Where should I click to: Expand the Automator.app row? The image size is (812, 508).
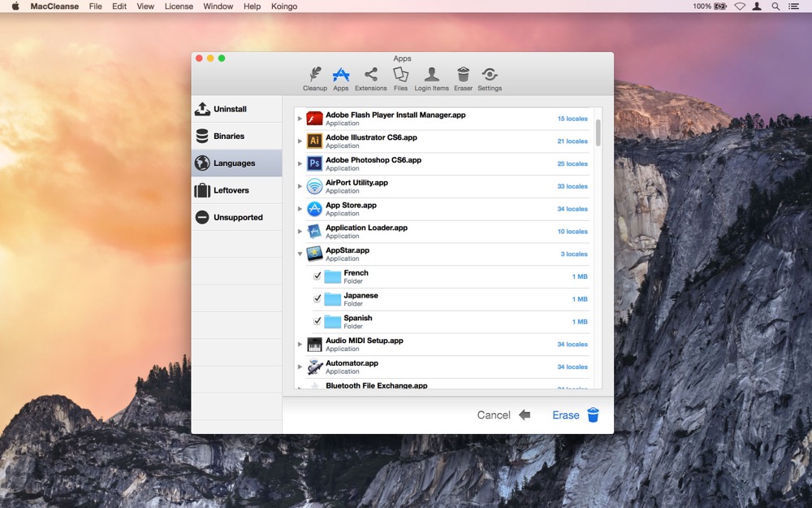click(x=300, y=367)
